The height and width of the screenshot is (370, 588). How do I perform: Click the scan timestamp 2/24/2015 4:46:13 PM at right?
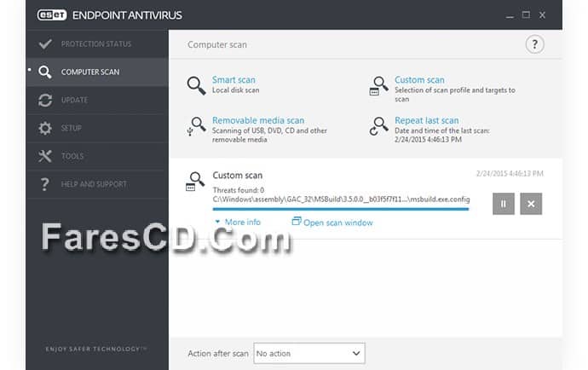(x=510, y=173)
